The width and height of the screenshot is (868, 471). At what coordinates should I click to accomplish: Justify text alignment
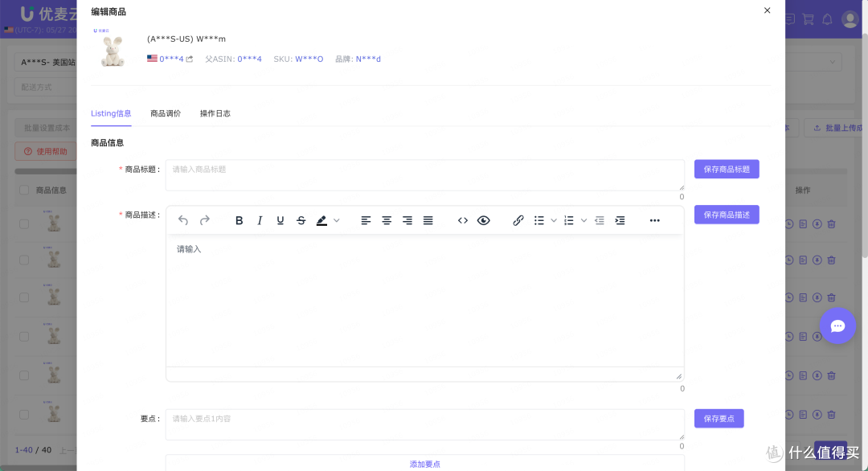coord(428,220)
